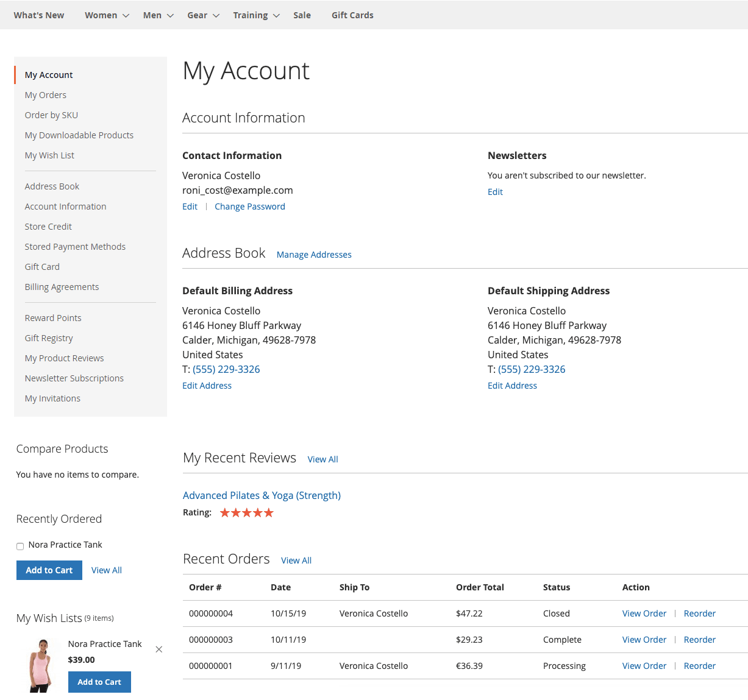Open Reward Points in the sidebar
The height and width of the screenshot is (700, 748).
point(53,318)
